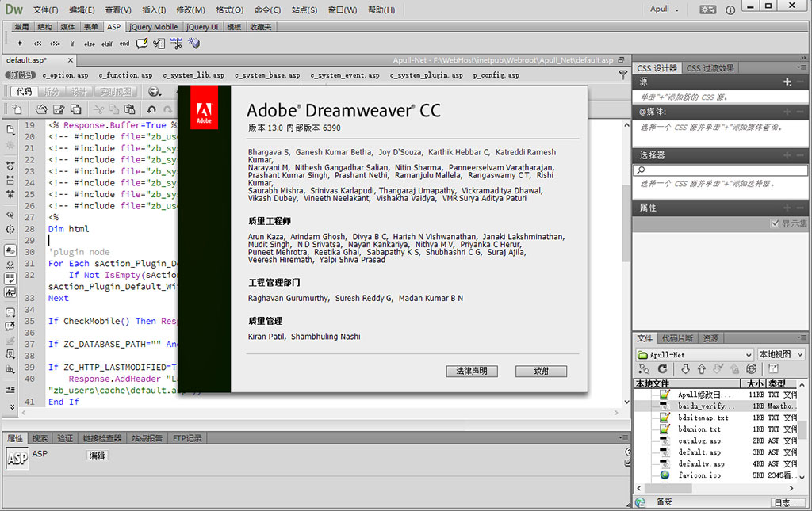Put files to server up arrow

click(702, 368)
